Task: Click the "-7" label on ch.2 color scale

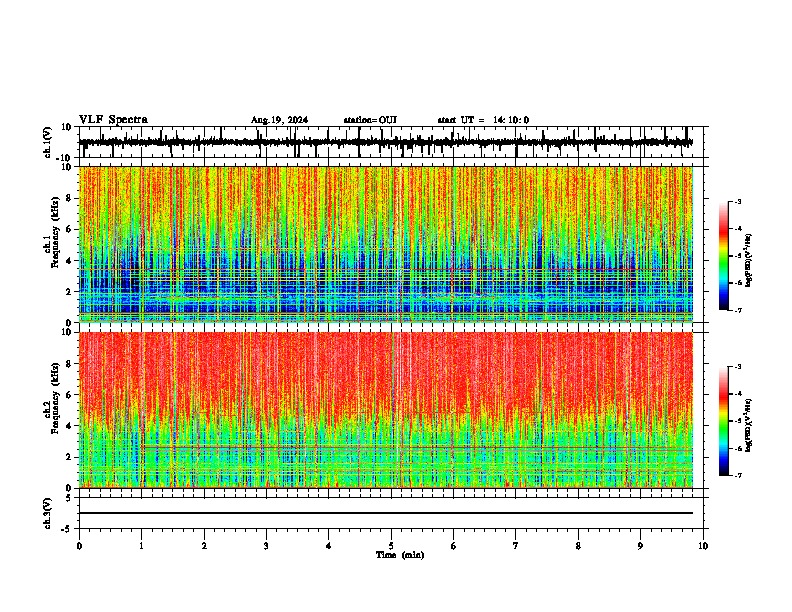Action: pos(737,475)
